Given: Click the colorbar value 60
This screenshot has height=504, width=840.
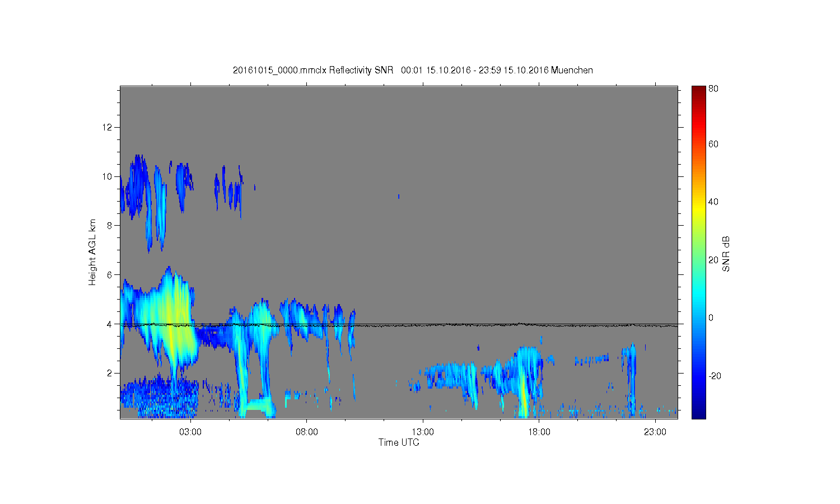Looking at the screenshot, I should point(713,144).
